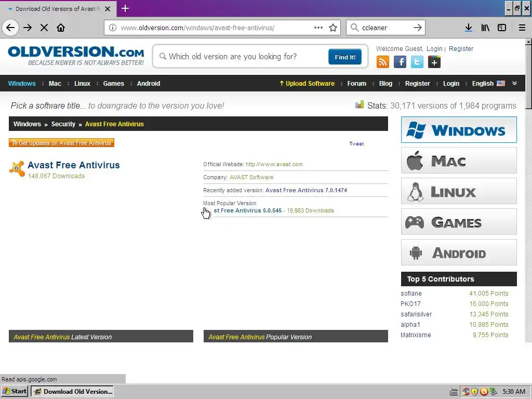Open the Windows nav menu item
The image size is (532, 399).
22,84
